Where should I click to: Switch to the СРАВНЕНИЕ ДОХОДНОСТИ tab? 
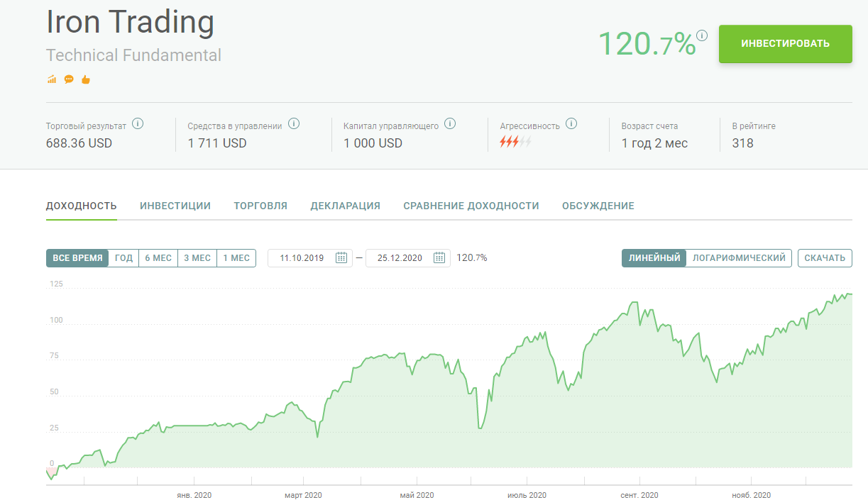click(471, 206)
